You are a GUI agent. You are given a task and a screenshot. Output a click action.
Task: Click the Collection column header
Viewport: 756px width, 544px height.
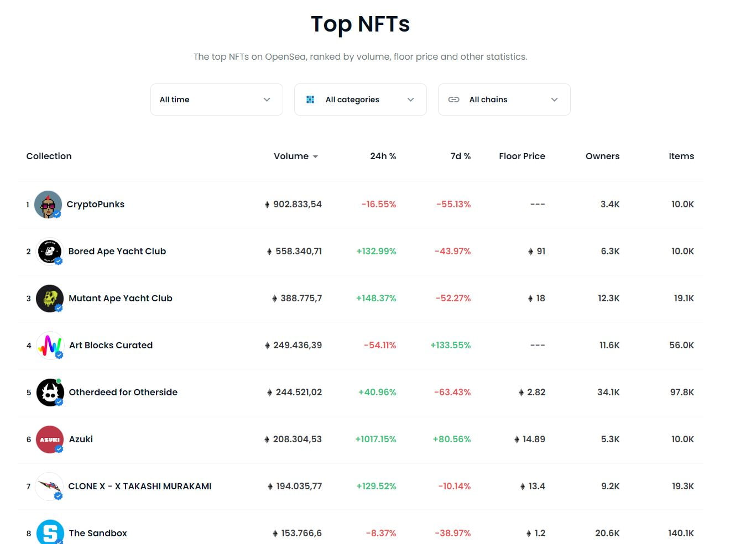pos(49,156)
